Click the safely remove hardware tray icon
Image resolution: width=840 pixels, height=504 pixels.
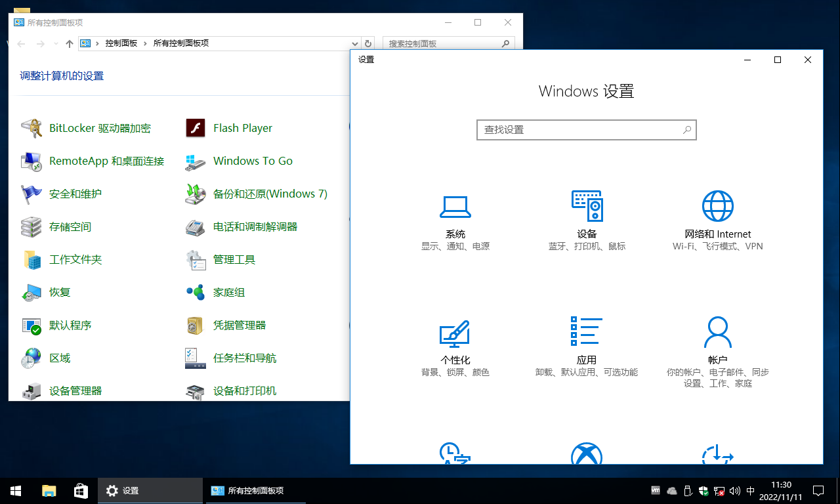pos(688,491)
